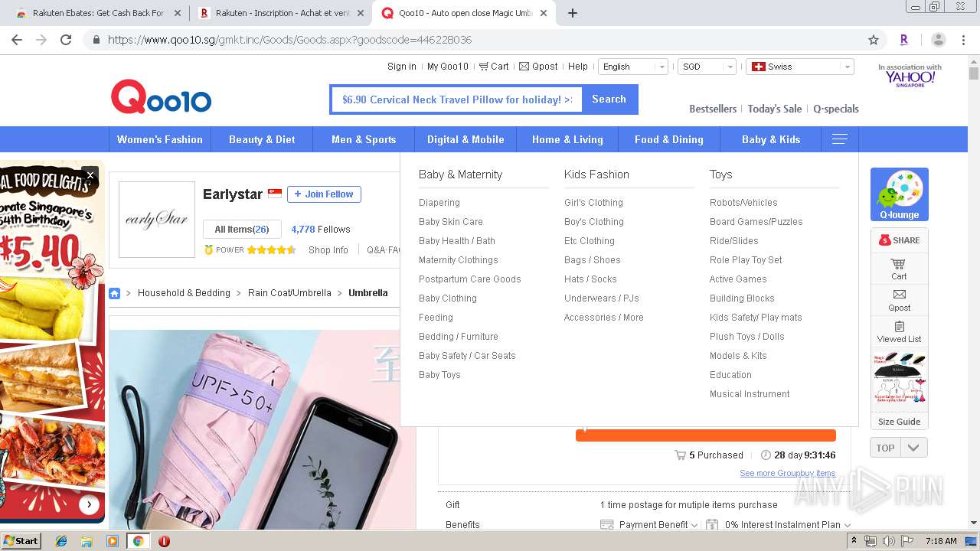Switch to the Rakuten Inscription tab
980x551 pixels.
click(279, 13)
